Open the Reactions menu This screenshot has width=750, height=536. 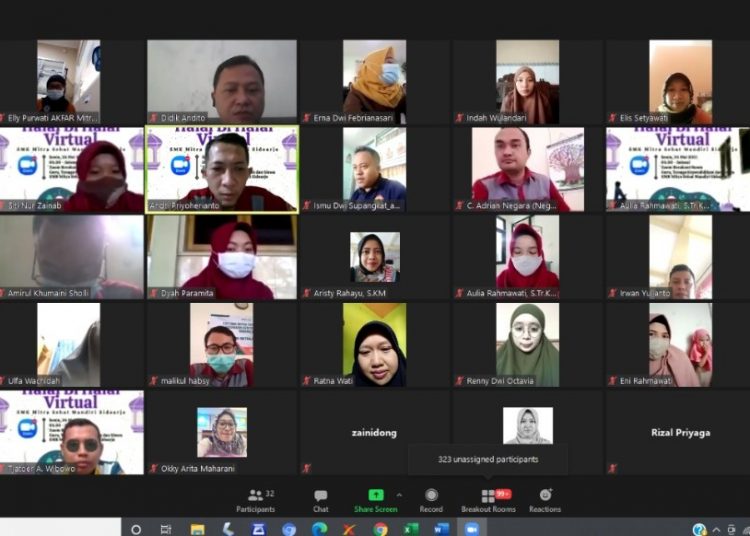coord(545,500)
